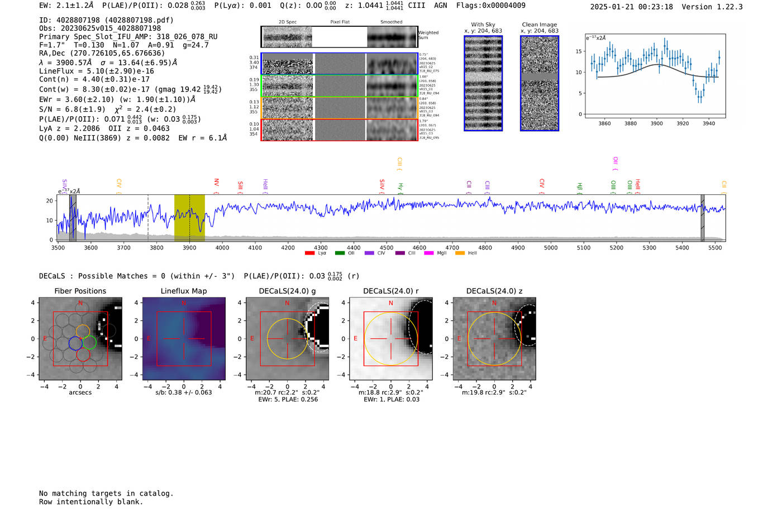Select the red-bordered fiber spectrum row
Image resolution: width=782 pixels, height=532 pixels.
(340, 130)
